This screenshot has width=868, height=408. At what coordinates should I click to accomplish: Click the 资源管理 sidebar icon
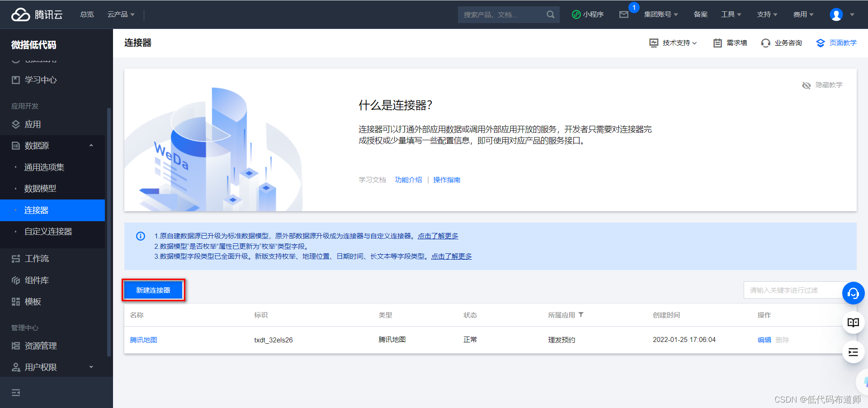point(16,346)
